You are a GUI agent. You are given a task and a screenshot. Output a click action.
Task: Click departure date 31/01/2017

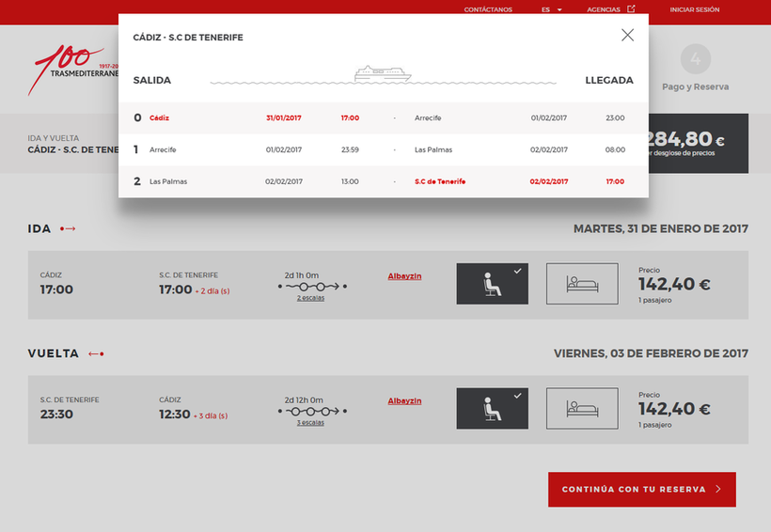click(x=284, y=118)
